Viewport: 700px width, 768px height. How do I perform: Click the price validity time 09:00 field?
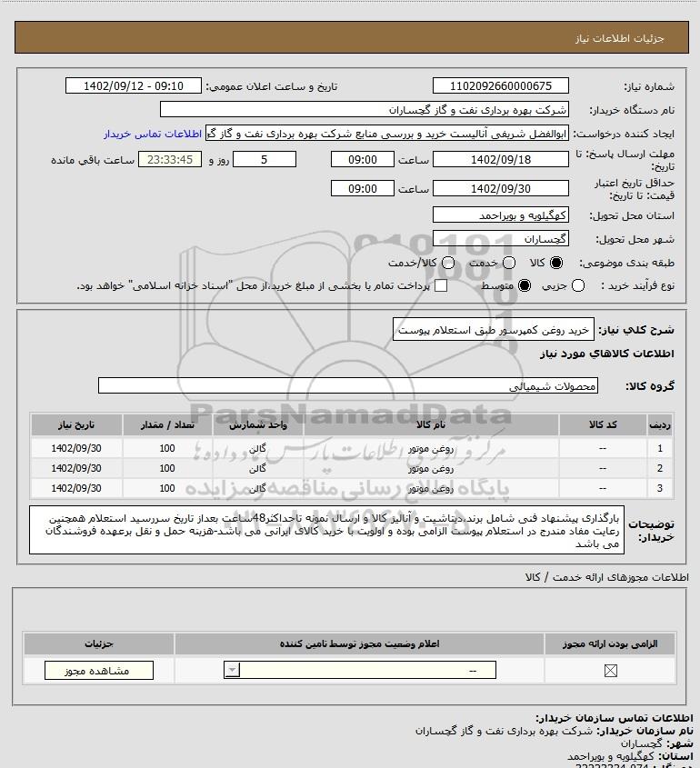363,188
